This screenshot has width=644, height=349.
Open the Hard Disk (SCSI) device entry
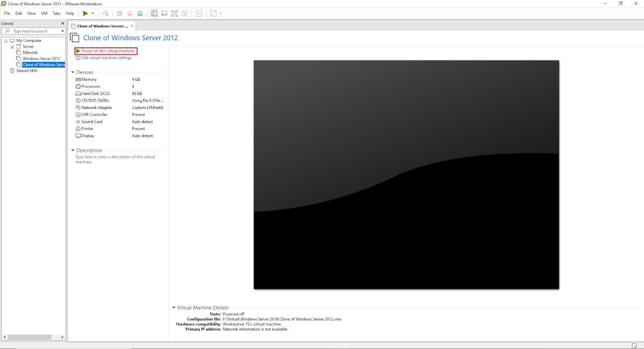96,94
